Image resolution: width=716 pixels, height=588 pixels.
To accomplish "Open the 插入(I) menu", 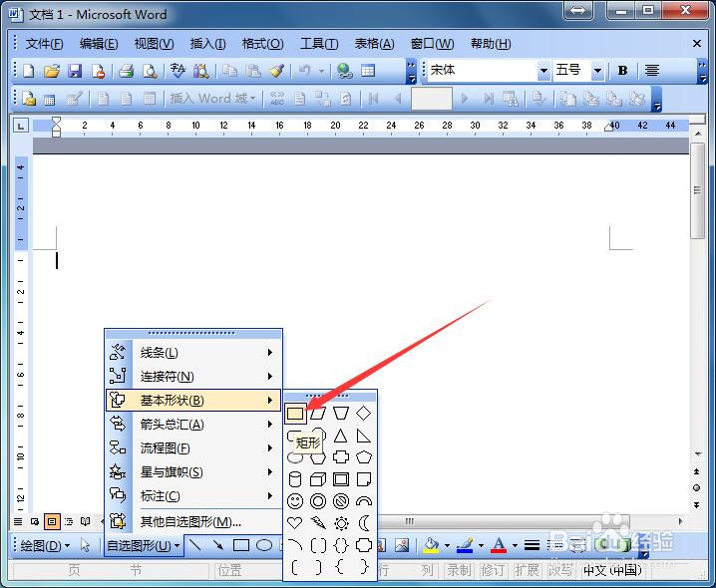I will coord(207,44).
